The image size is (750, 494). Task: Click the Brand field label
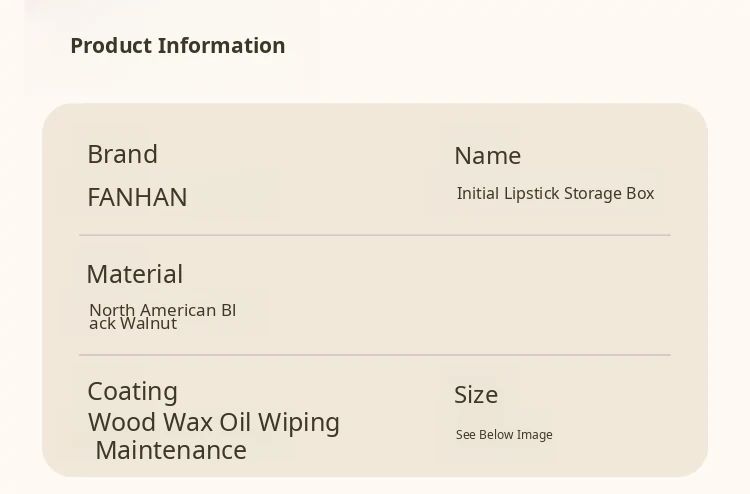[122, 154]
